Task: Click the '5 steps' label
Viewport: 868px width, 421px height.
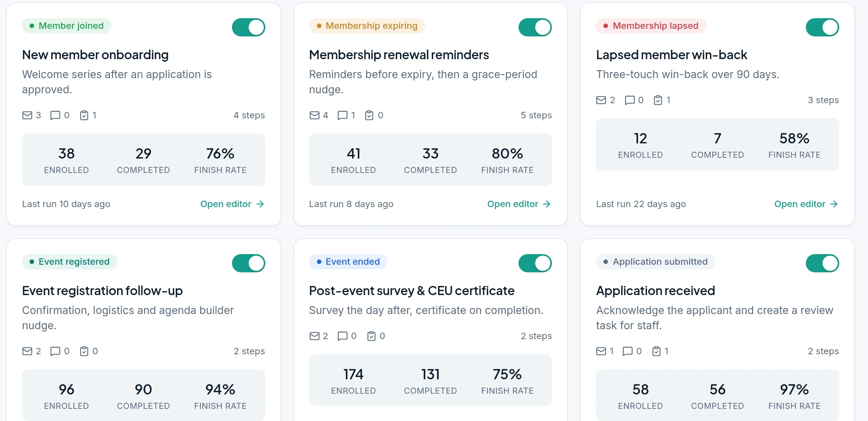Action: click(536, 115)
